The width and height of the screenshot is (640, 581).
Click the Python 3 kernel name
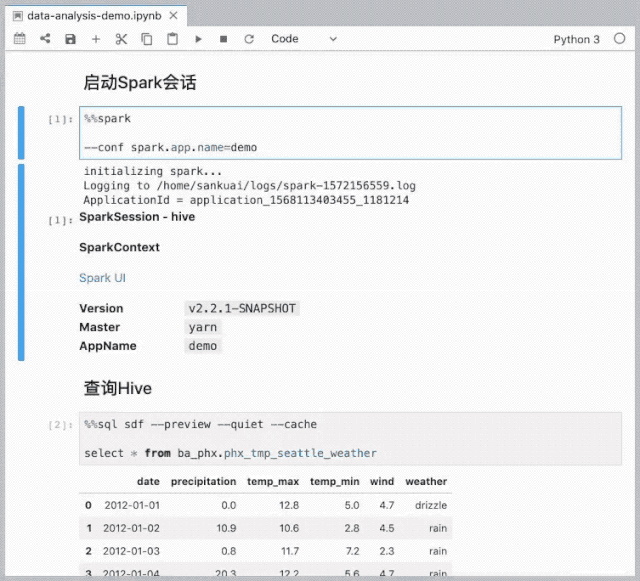pyautogui.click(x=577, y=39)
